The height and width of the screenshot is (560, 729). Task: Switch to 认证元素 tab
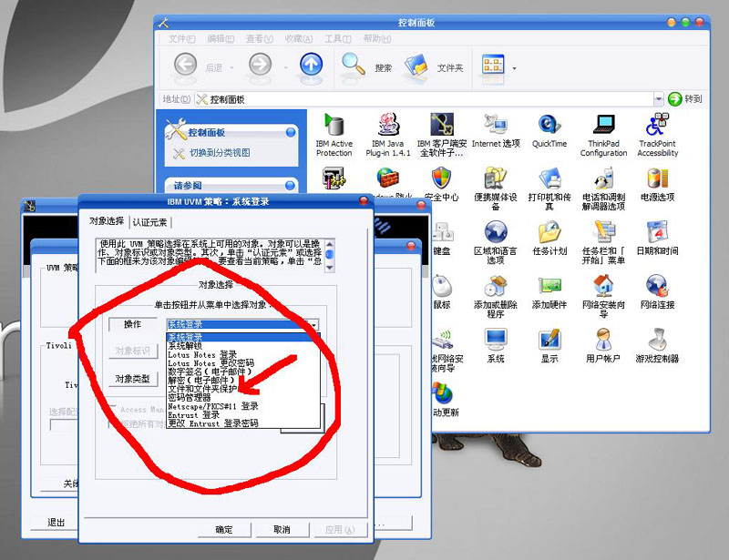149,222
